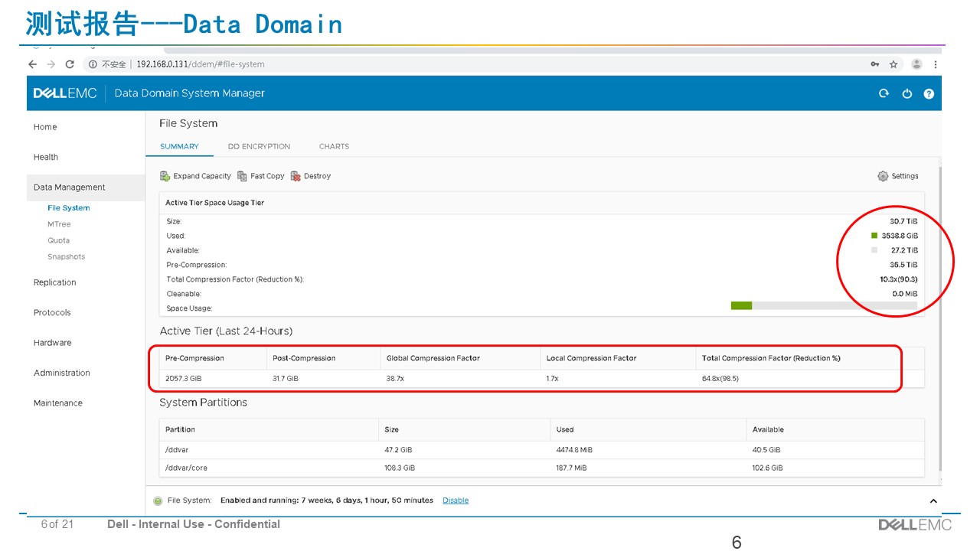
Task: Click the browser address bar URL
Action: (201, 64)
